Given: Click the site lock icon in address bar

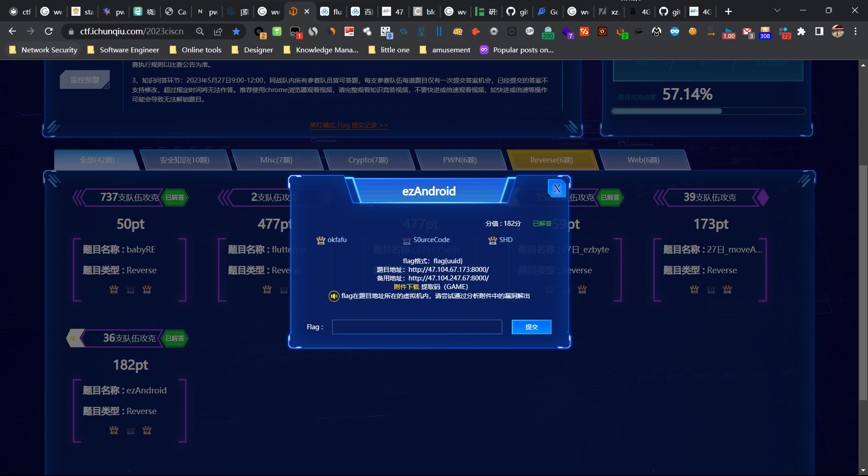Looking at the screenshot, I should click(71, 32).
